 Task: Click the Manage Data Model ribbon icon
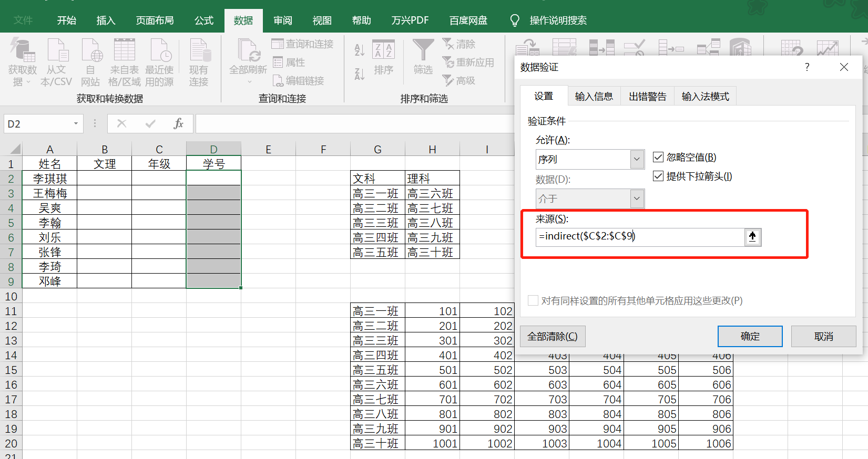(740, 48)
